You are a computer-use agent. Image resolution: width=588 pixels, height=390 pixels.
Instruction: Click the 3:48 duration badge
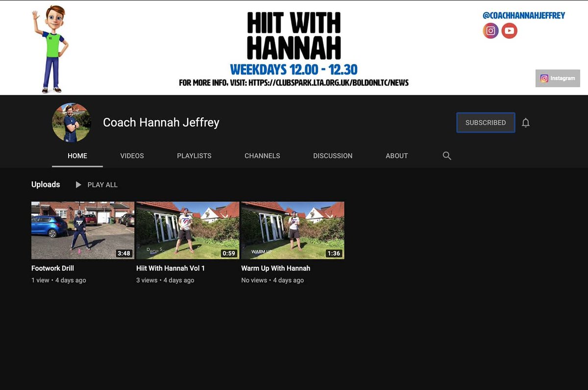coord(124,254)
